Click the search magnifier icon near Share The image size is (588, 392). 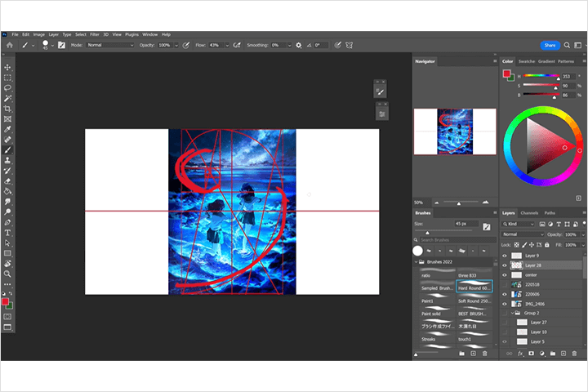(567, 45)
